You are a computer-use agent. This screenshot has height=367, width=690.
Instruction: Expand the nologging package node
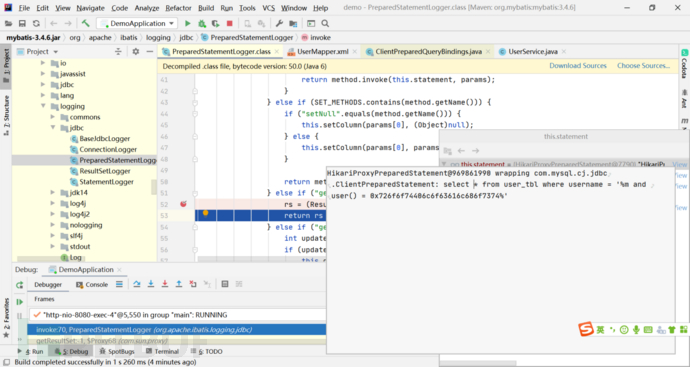[52, 225]
